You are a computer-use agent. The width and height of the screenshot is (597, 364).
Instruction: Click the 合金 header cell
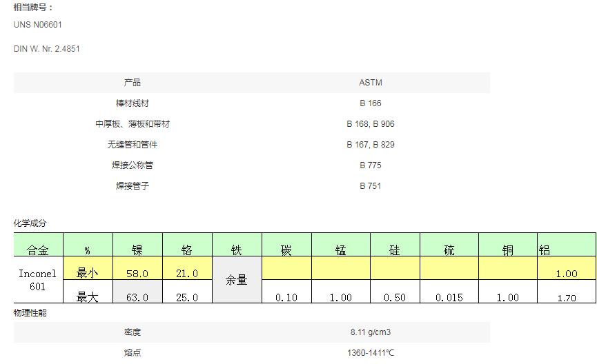tap(38, 245)
